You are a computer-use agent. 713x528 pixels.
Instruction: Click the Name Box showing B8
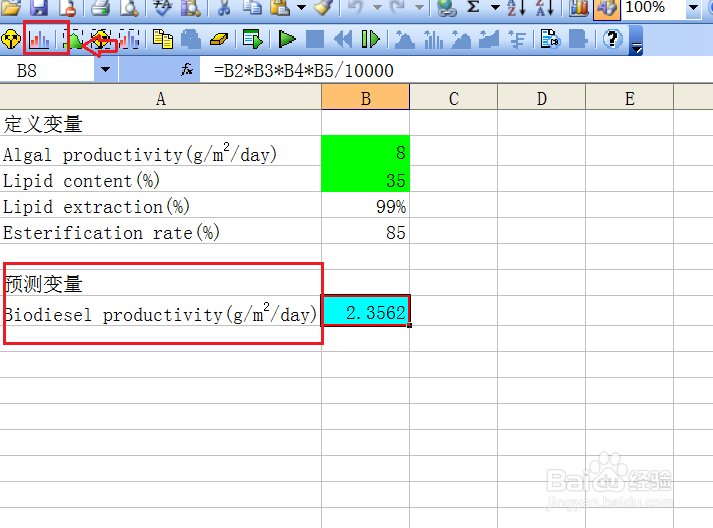click(47, 70)
